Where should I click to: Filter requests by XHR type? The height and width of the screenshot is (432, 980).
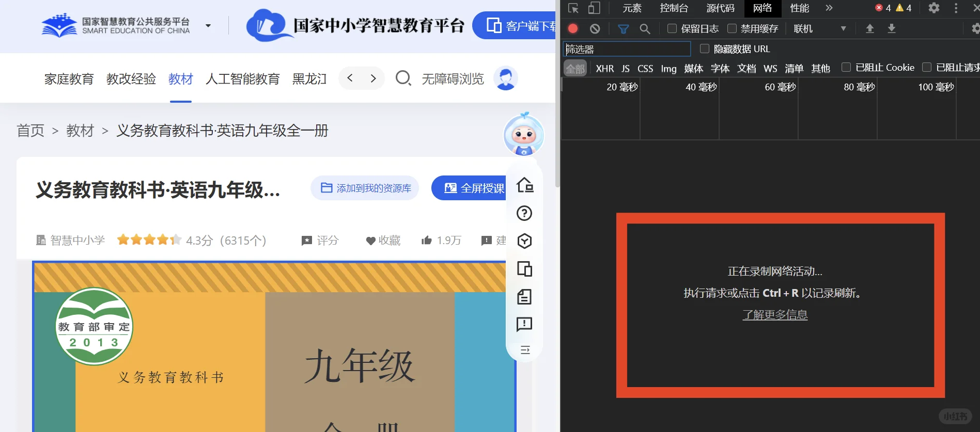[x=605, y=69]
